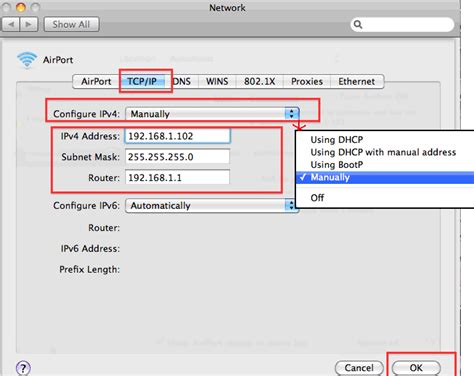Switch to the DNS tab
Image resolution: width=474 pixels, height=376 pixels.
pyautogui.click(x=182, y=81)
